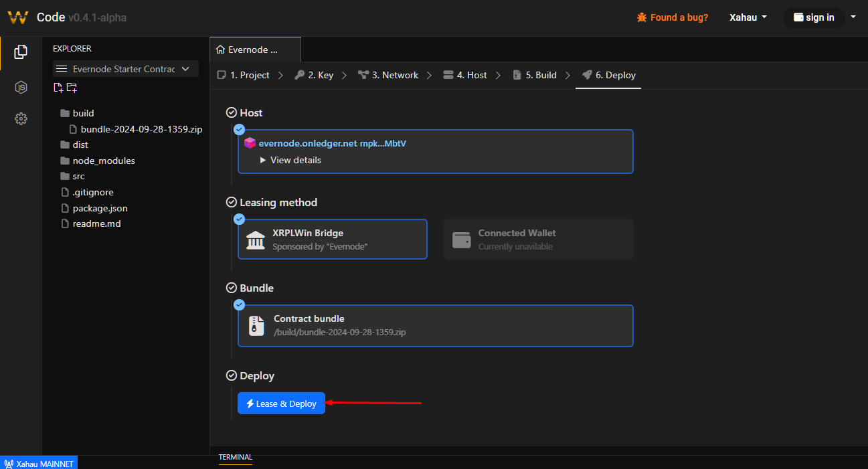Open the TERMINAL panel tab

point(236,458)
